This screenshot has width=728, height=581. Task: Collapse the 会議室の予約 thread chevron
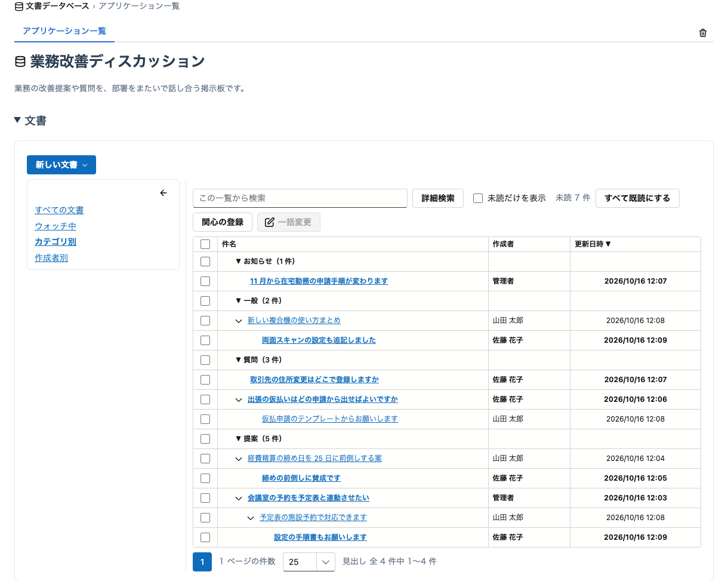click(x=239, y=498)
